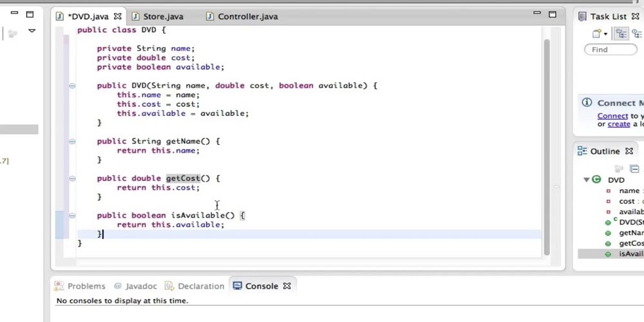Toggle the Categorized view button in Task List
This screenshot has height=322, width=644.
[x=621, y=34]
